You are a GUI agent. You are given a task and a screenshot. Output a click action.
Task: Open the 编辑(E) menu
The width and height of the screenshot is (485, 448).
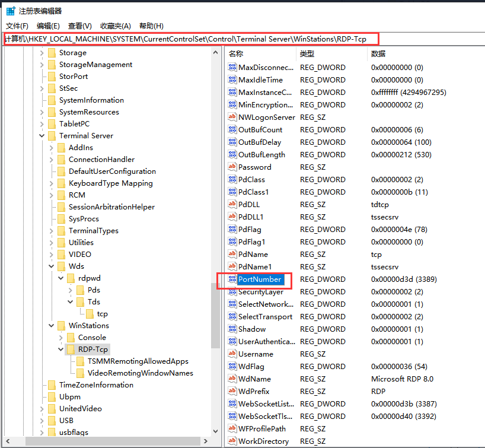pos(48,26)
